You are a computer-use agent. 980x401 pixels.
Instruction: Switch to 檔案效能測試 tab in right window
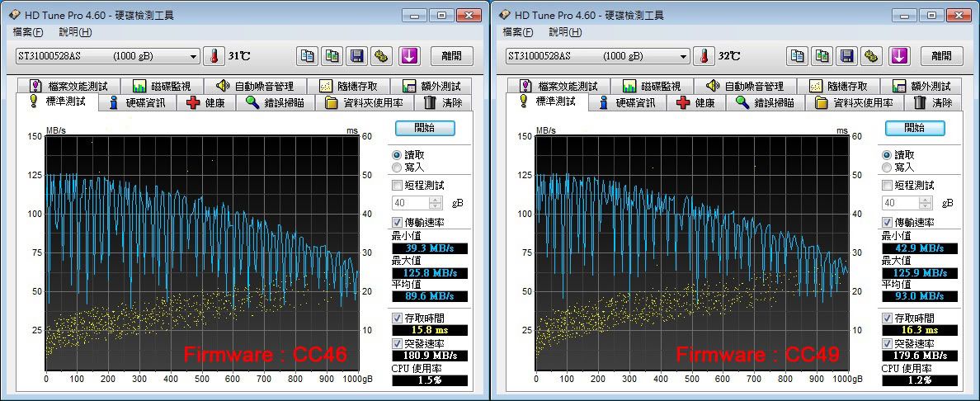tap(558, 86)
